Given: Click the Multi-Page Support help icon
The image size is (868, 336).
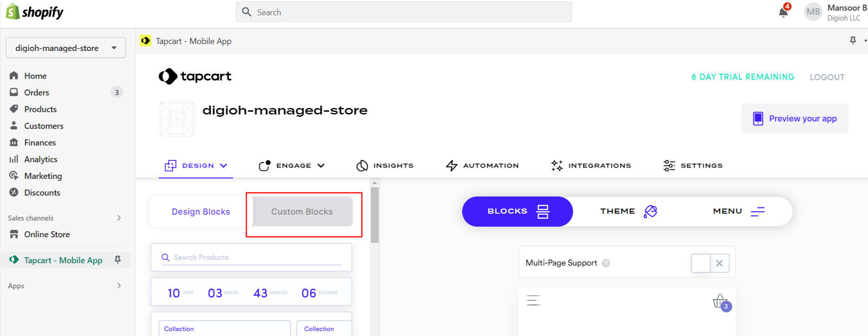Looking at the screenshot, I should point(606,263).
